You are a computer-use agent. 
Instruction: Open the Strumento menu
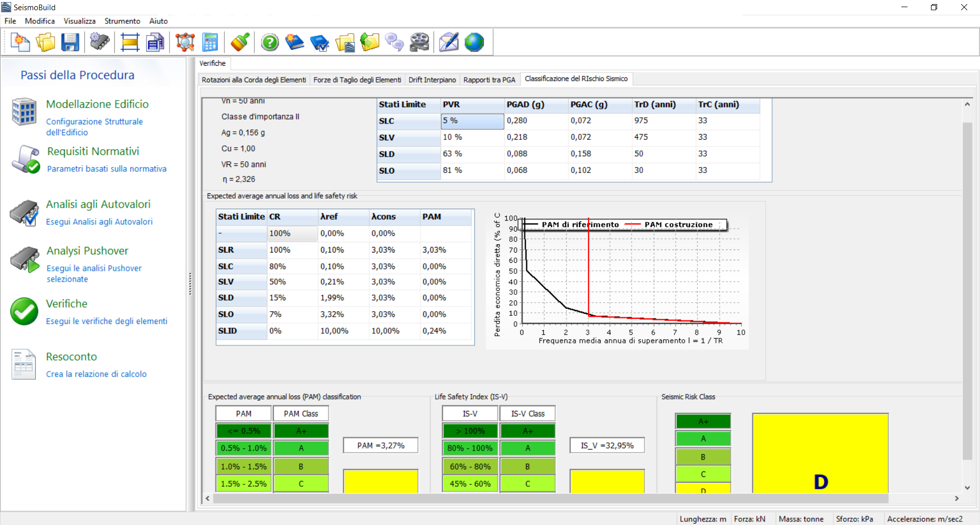[122, 21]
